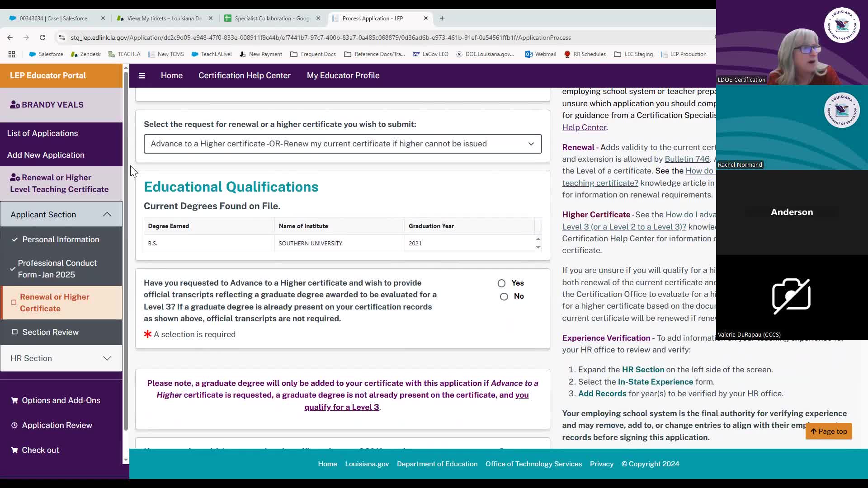Select Yes for the graduate degree transcripts question
The image size is (868, 488).
502,283
